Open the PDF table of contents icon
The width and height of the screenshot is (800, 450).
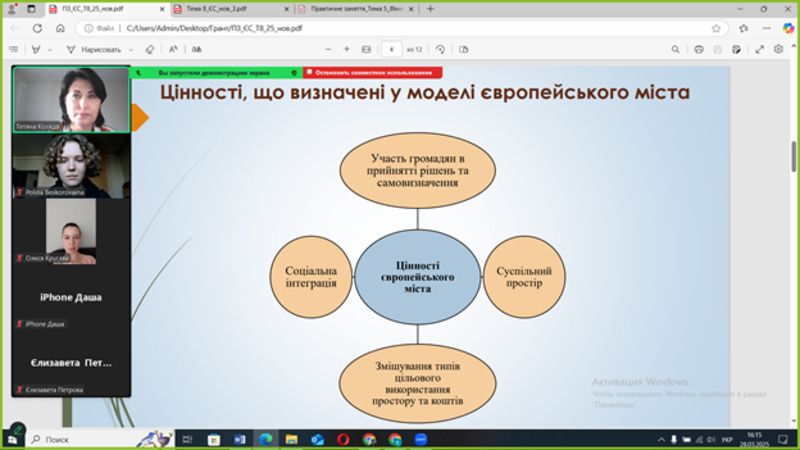click(x=14, y=49)
